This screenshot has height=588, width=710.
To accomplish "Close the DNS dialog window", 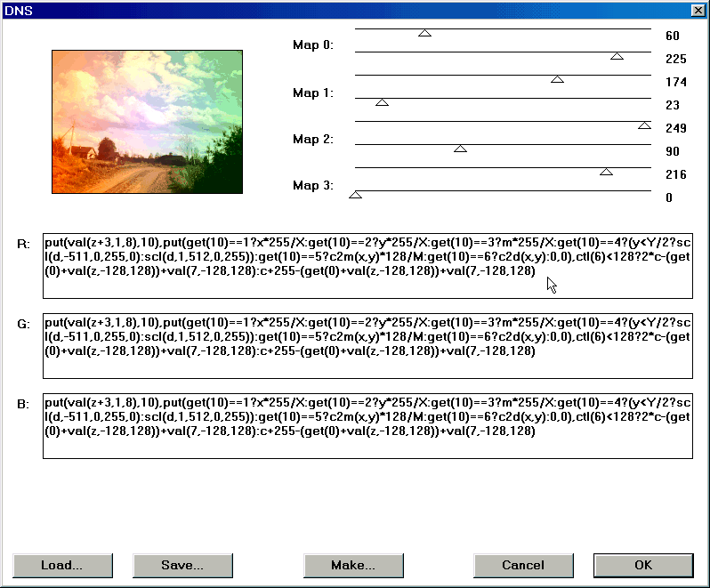I will point(697,9).
